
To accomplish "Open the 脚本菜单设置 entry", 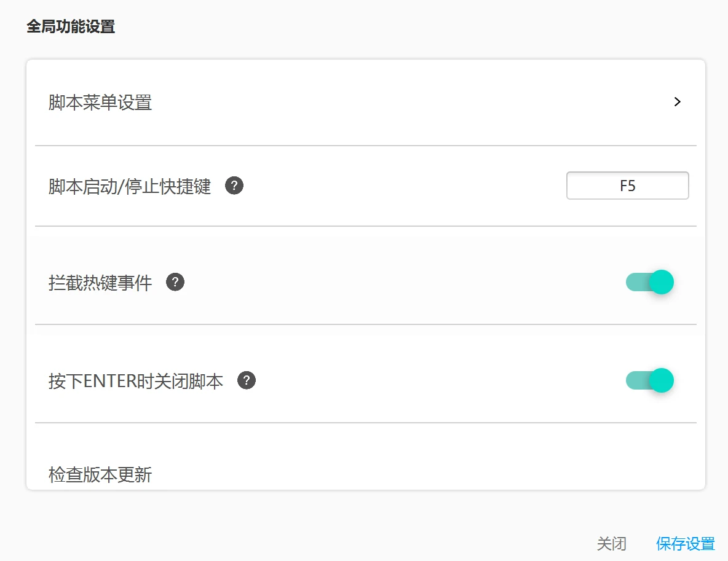I will pyautogui.click(x=366, y=102).
